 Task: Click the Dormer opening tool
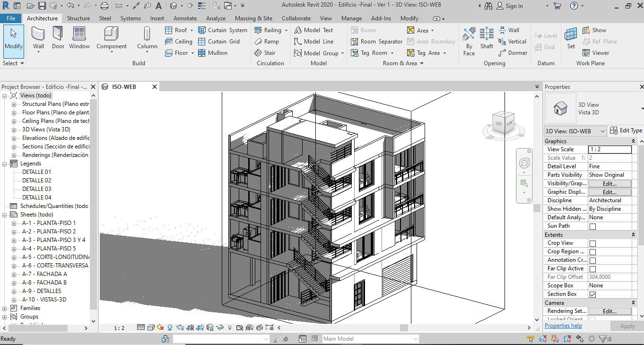[x=513, y=53]
